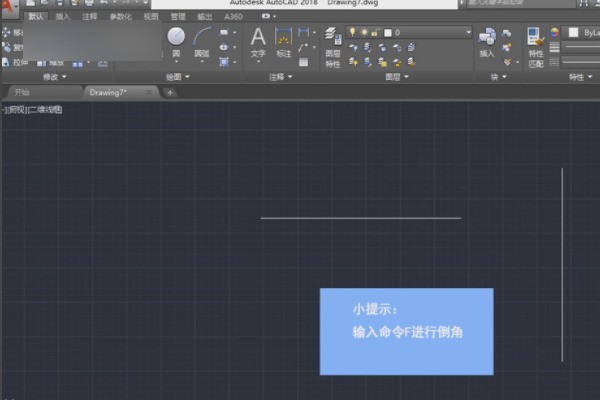Click the Insert block (插入) button
600x400 pixels.
487,42
